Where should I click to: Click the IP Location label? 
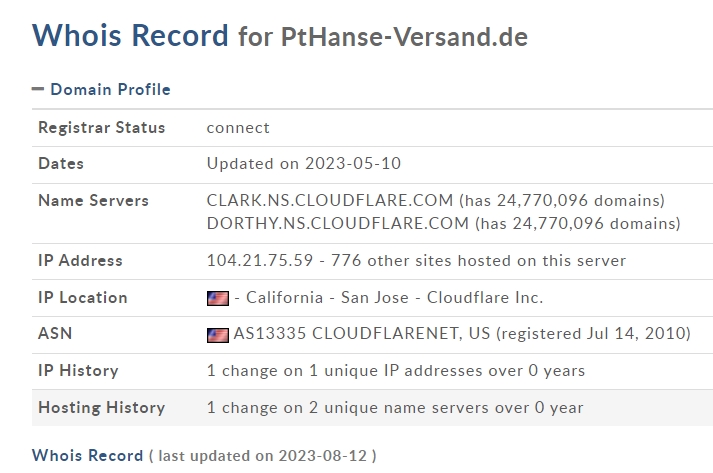83,297
